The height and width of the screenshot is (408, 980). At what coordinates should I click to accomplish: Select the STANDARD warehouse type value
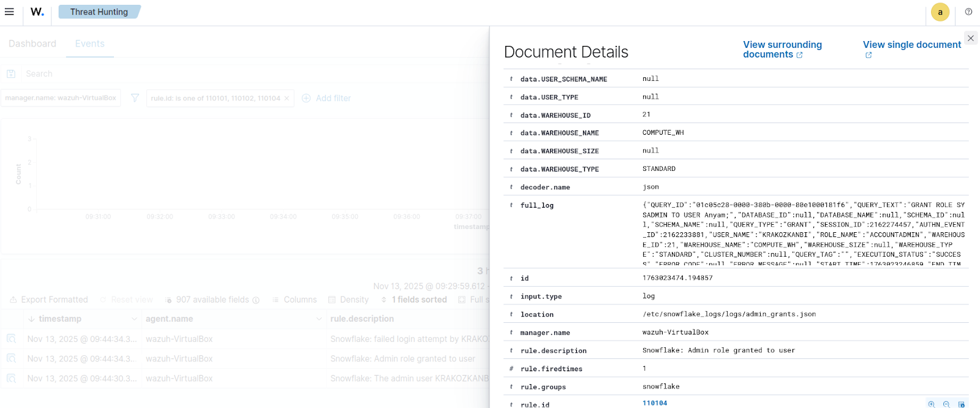point(659,168)
